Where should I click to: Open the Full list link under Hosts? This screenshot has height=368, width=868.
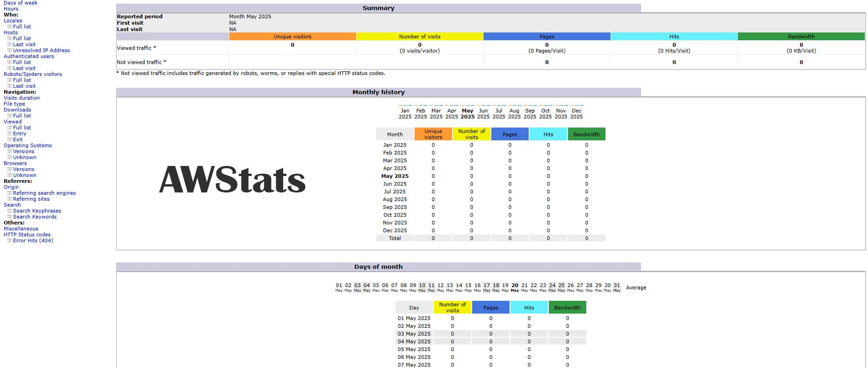pos(22,38)
